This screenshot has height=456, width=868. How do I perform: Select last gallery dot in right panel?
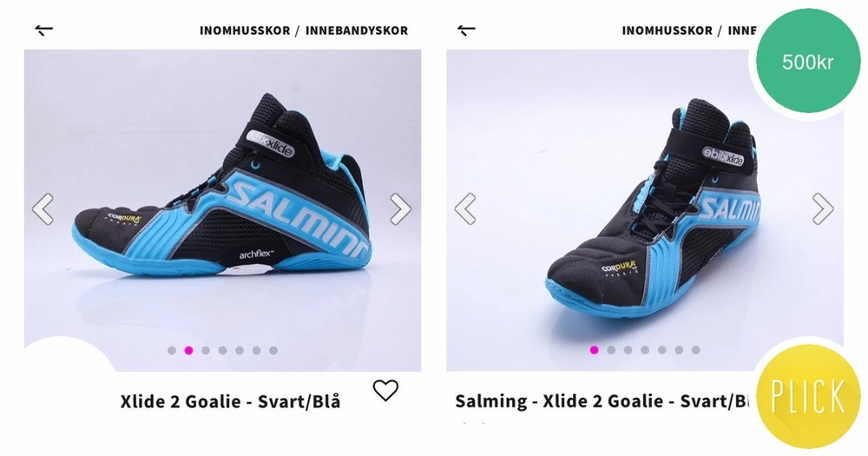[696, 350]
